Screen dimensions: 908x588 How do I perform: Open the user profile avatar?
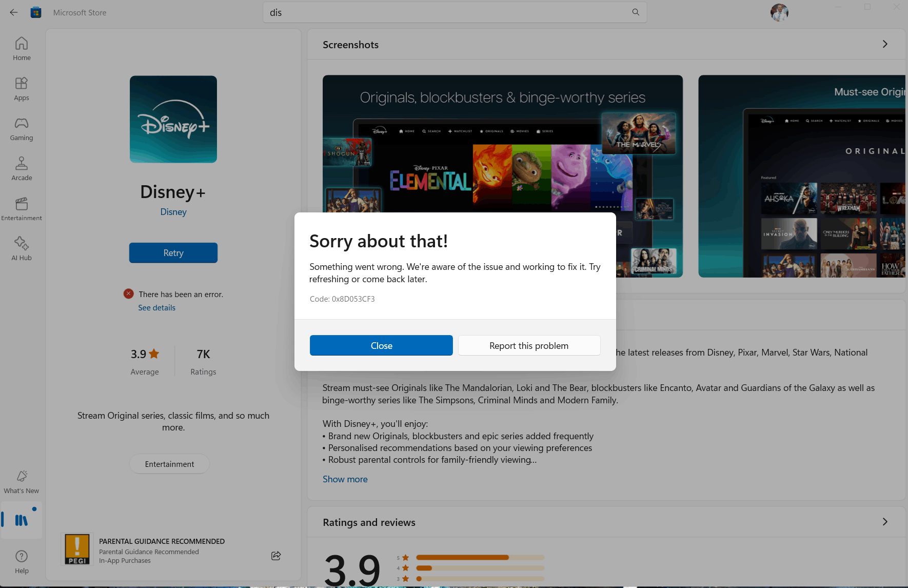click(779, 12)
